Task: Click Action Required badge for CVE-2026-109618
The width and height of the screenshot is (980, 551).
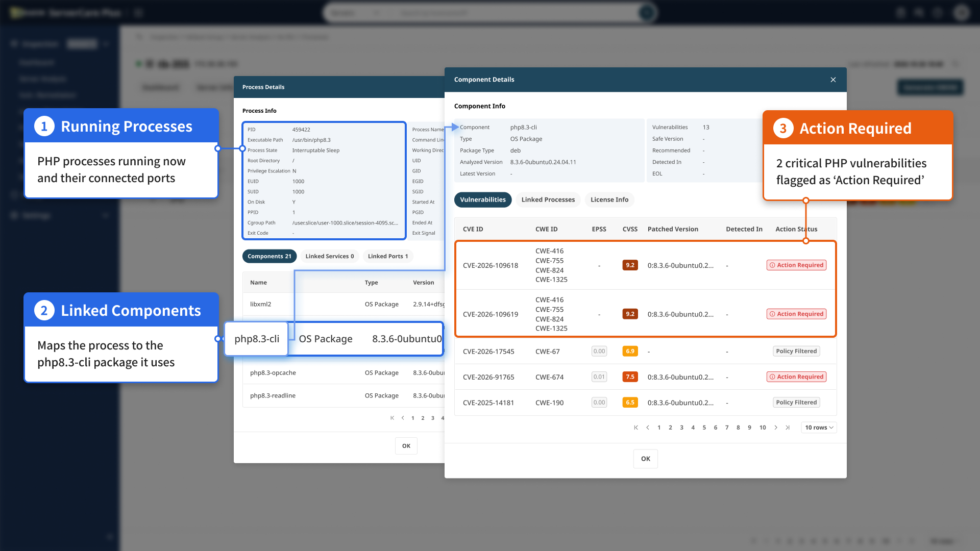Action: 796,265
